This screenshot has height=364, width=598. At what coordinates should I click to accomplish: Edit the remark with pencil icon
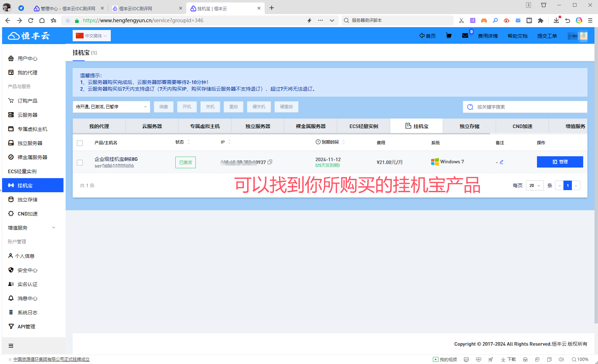(x=501, y=162)
